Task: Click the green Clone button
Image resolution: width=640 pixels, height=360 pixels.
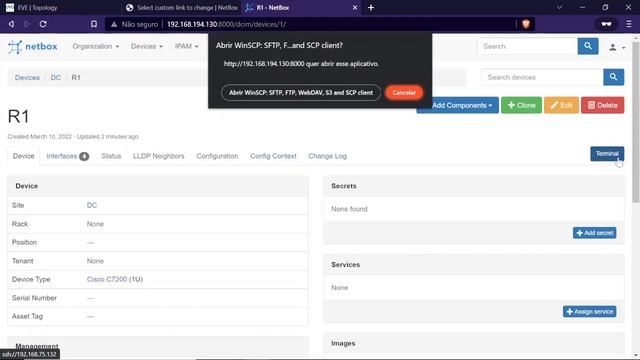Action: pyautogui.click(x=521, y=105)
